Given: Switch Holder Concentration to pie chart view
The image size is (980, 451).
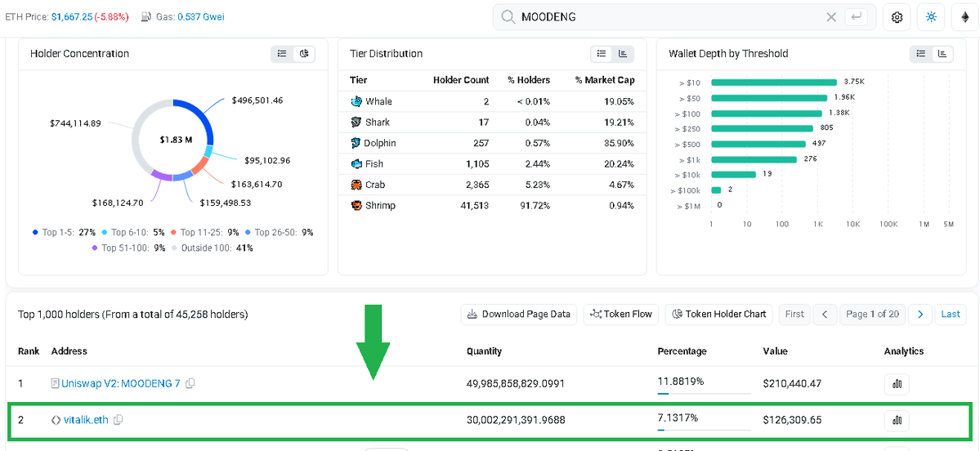Looking at the screenshot, I should tap(304, 54).
